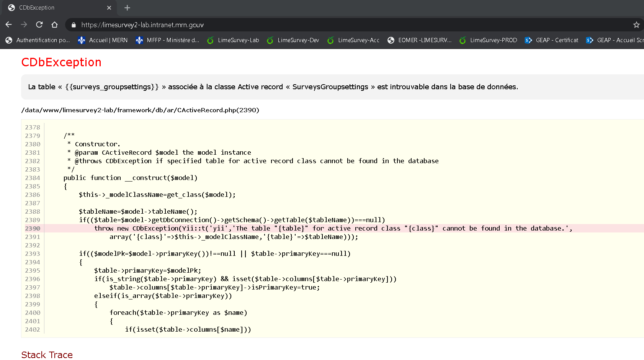Click the 'if(($modelPk=$model->primaryKey())' line
This screenshot has width=644, height=360.
pos(215,254)
